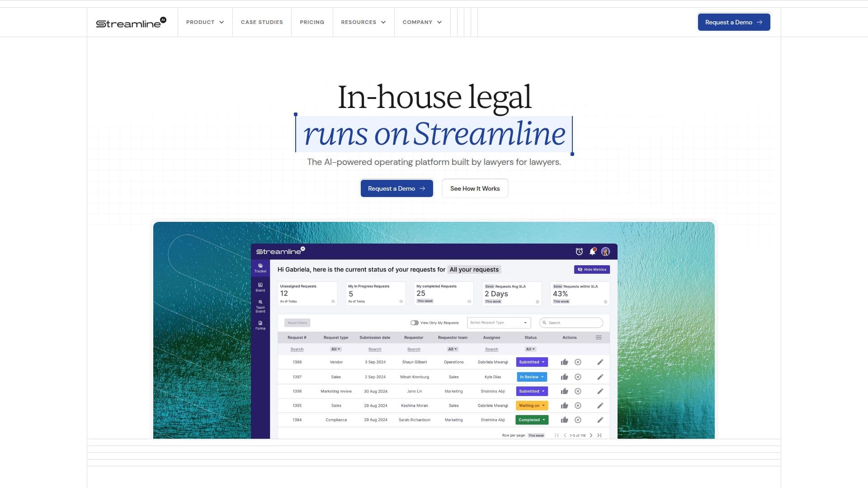
Task: Click Request a Demo in top header
Action: click(734, 22)
